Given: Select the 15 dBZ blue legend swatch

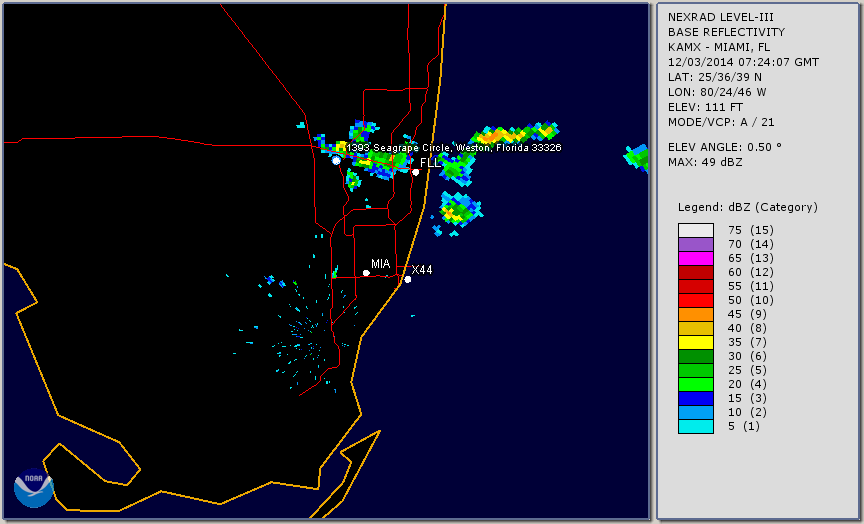Looking at the screenshot, I should click(x=696, y=398).
